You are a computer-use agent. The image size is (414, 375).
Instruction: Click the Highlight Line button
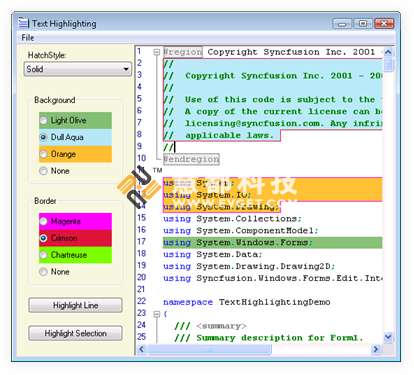pyautogui.click(x=75, y=305)
